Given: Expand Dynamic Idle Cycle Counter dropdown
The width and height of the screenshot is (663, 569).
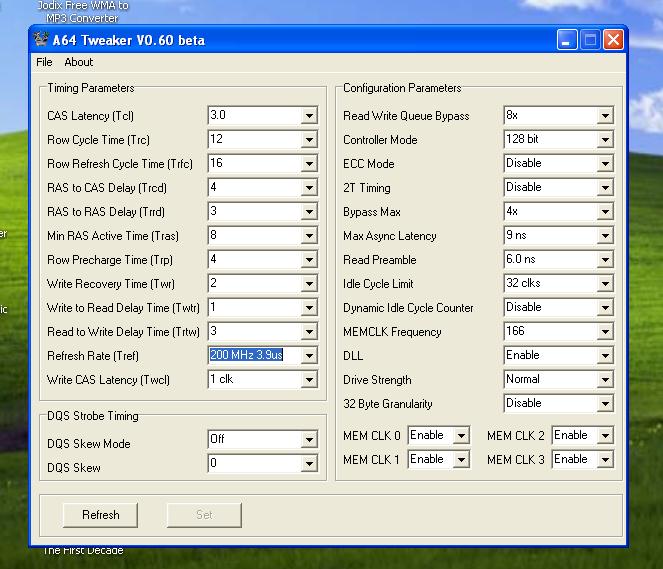Looking at the screenshot, I should [605, 308].
